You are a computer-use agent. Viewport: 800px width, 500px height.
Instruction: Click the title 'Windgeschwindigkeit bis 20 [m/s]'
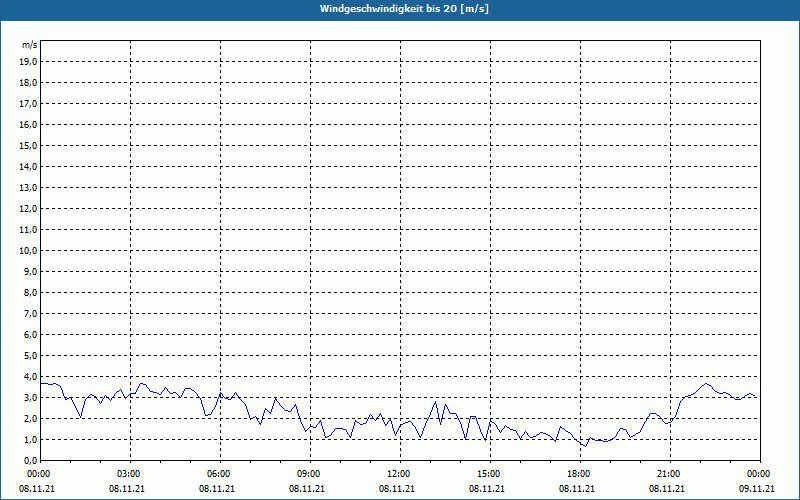click(404, 9)
